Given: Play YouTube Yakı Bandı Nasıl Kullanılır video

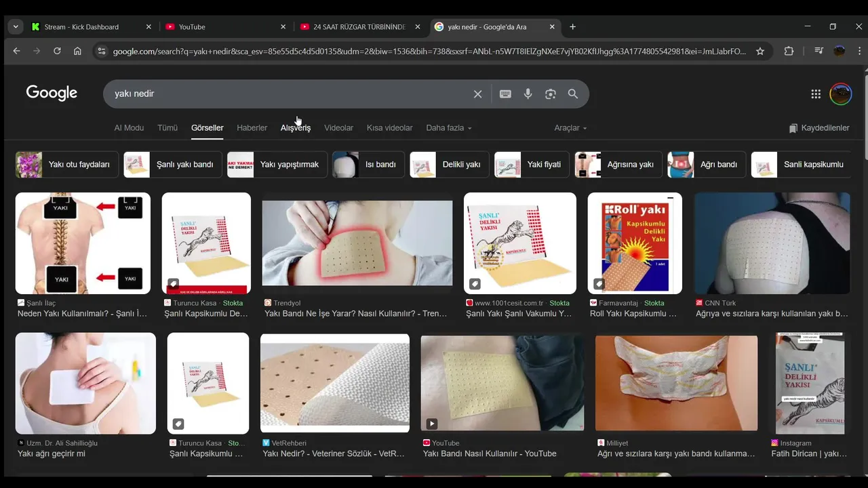Looking at the screenshot, I should pos(502,384).
